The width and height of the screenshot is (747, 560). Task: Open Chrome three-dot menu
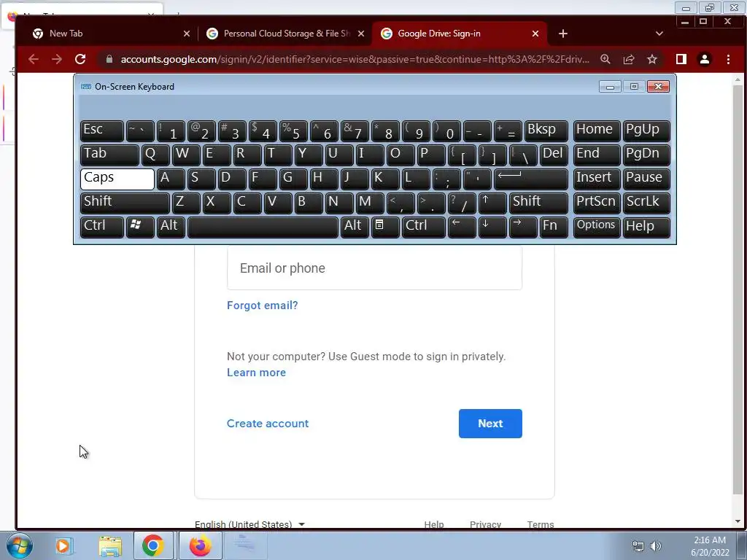click(728, 59)
